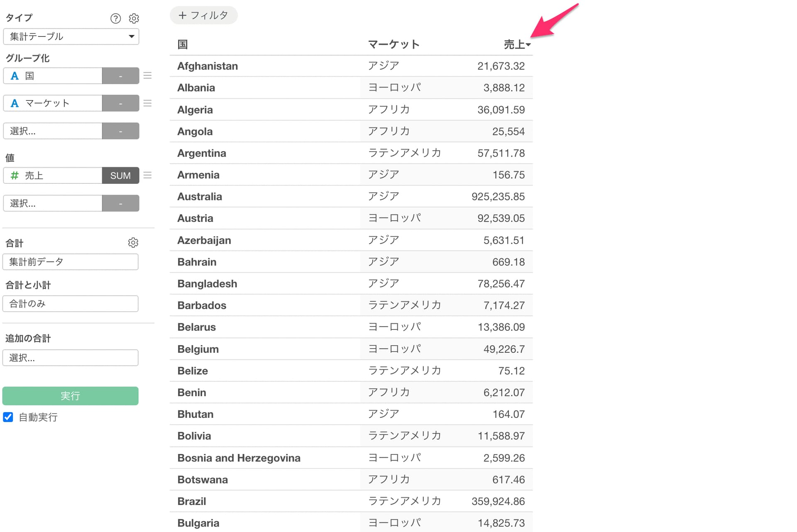The width and height of the screenshot is (797, 532).
Task: Click drag handle beside マーケット group field
Action: tap(147, 103)
